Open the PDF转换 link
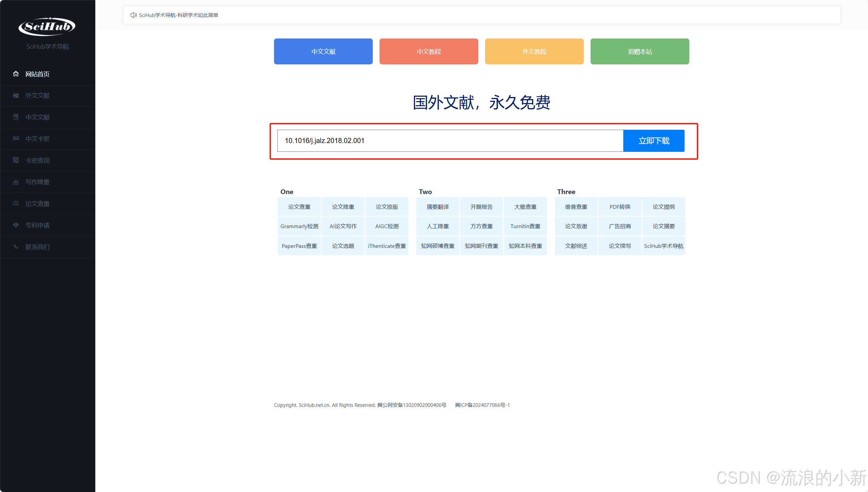Image resolution: width=868 pixels, height=492 pixels. coord(620,207)
